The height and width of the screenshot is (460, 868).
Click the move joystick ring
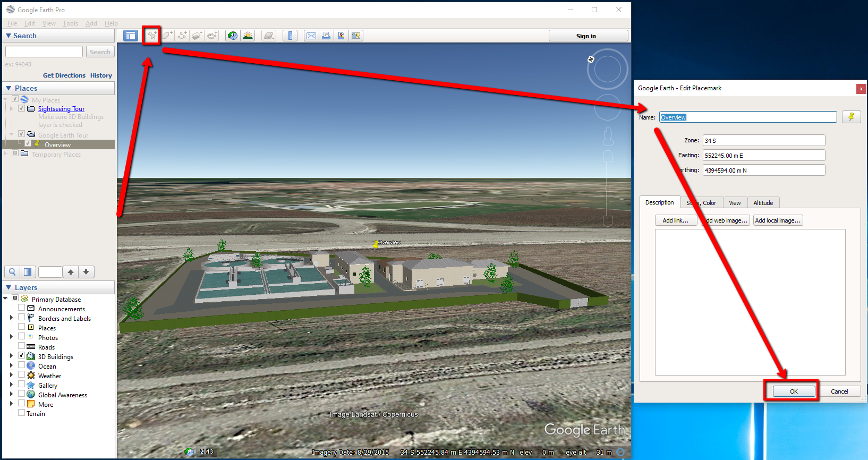(x=608, y=108)
